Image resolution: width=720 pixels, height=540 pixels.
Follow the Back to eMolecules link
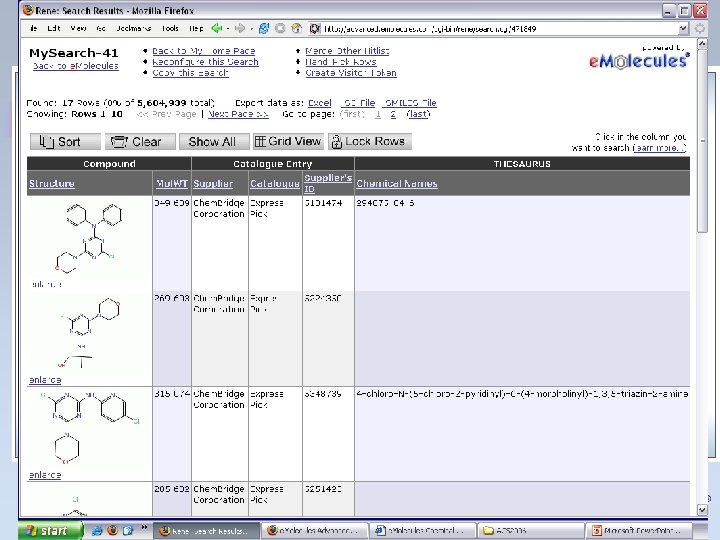[76, 66]
